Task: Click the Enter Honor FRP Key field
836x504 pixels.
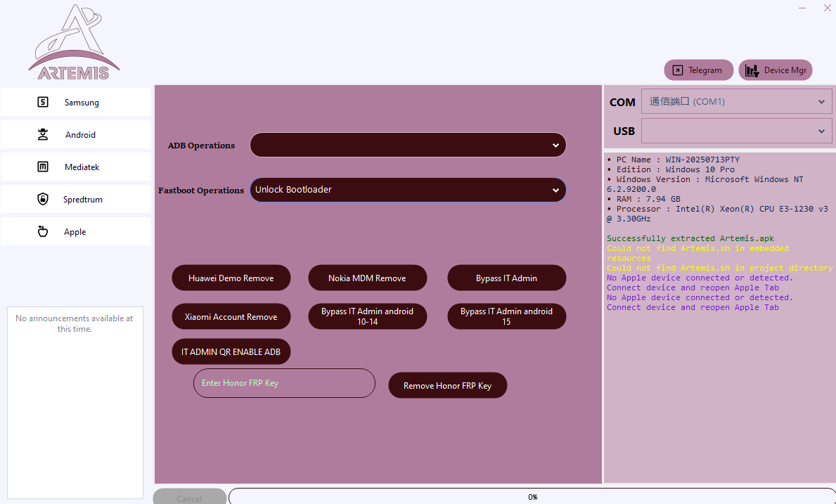Action: coord(284,383)
